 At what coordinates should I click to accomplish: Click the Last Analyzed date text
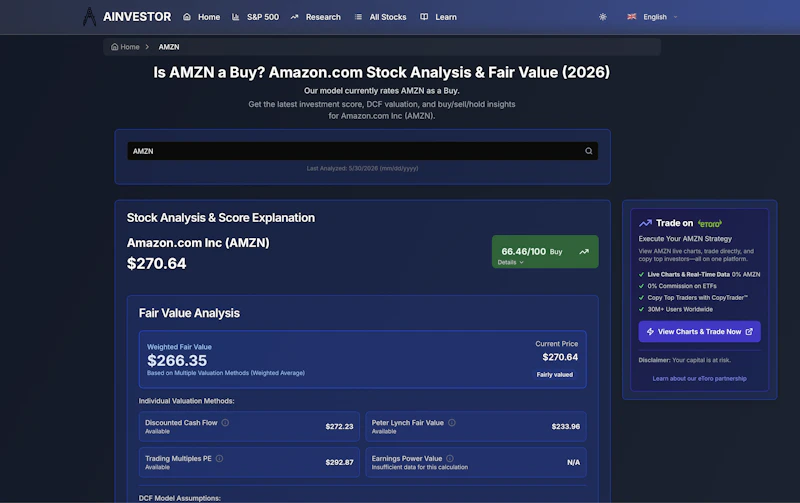pyautogui.click(x=362, y=168)
